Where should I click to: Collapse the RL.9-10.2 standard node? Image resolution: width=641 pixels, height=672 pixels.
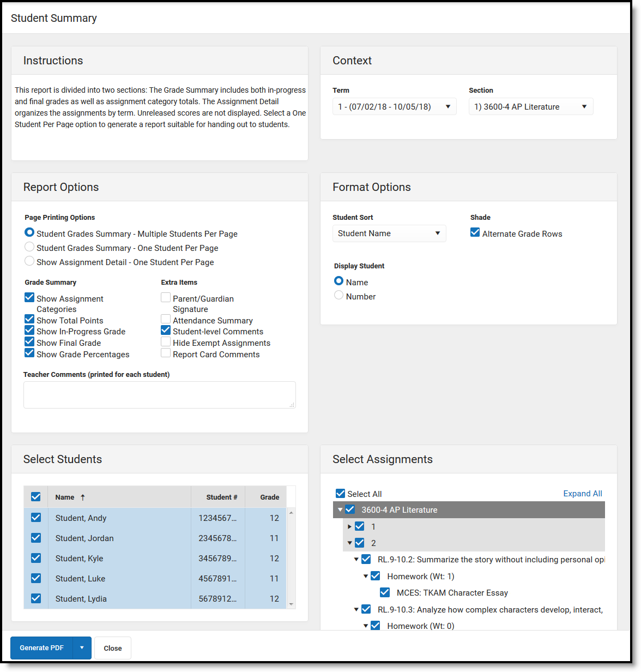[356, 560]
